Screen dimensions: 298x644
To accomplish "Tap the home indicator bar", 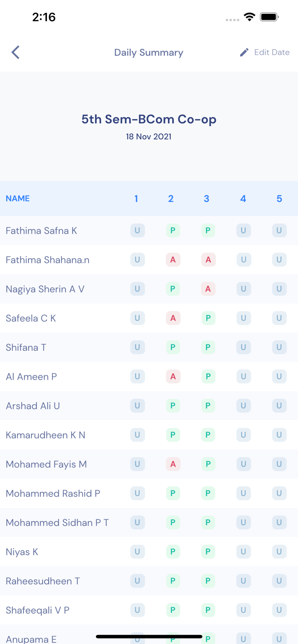I will pos(149,636).
